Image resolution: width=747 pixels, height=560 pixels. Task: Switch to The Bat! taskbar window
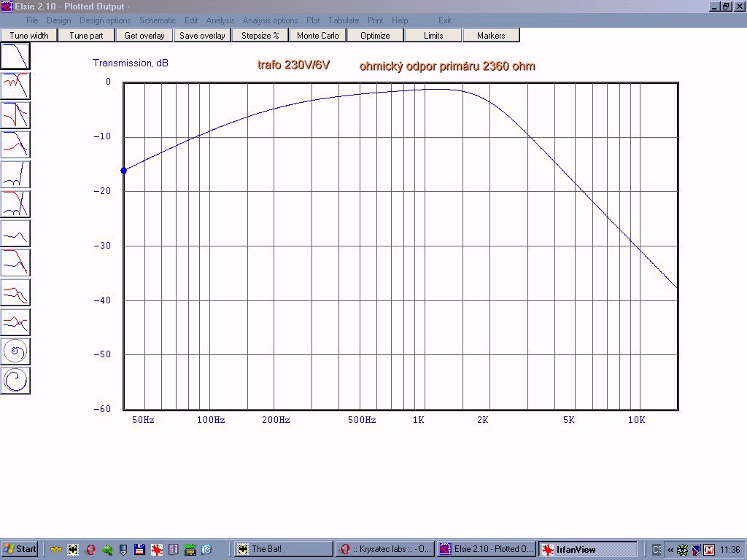(x=283, y=549)
